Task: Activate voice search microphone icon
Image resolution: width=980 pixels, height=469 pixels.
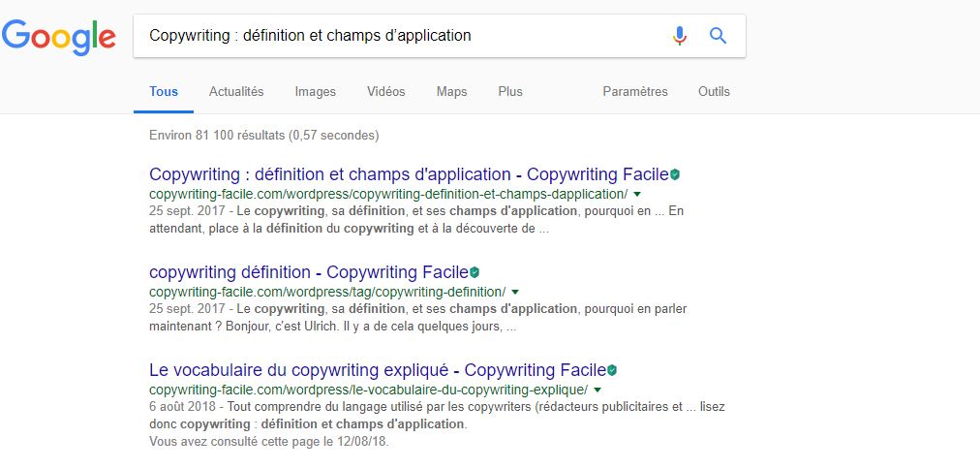Action: point(680,36)
